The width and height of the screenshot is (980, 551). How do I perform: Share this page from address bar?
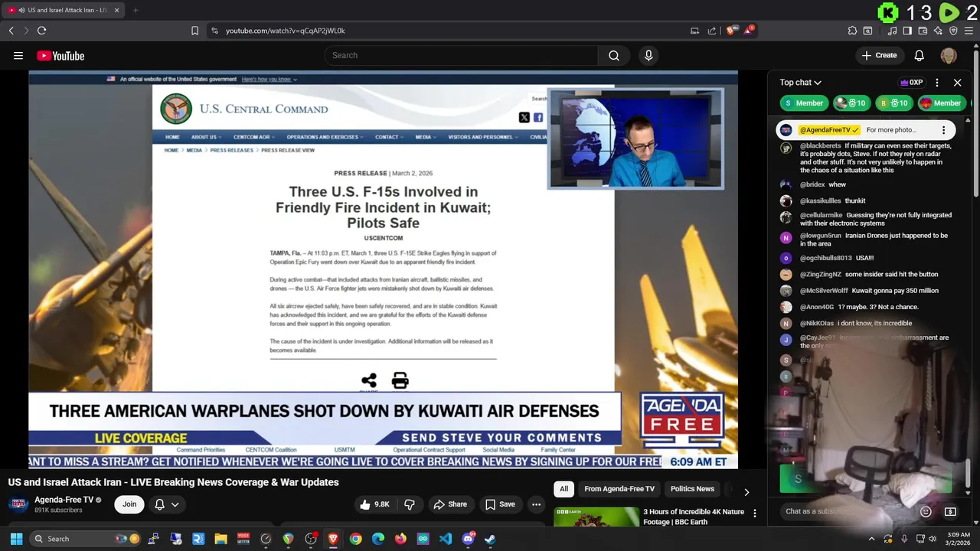712,31
